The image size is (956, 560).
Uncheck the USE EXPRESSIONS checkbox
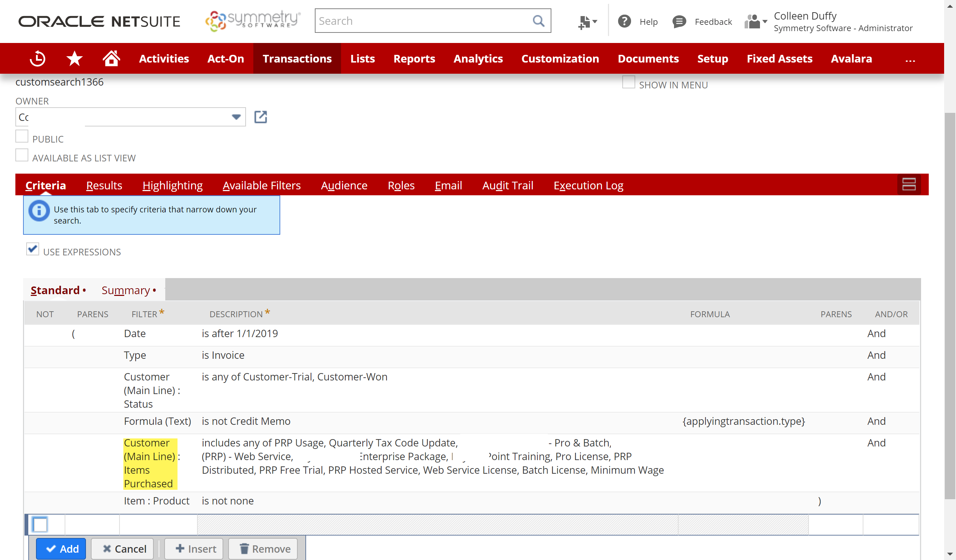coord(32,249)
